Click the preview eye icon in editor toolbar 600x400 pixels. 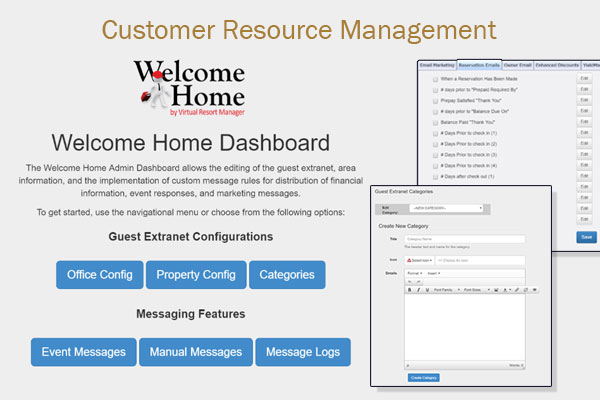535,290
